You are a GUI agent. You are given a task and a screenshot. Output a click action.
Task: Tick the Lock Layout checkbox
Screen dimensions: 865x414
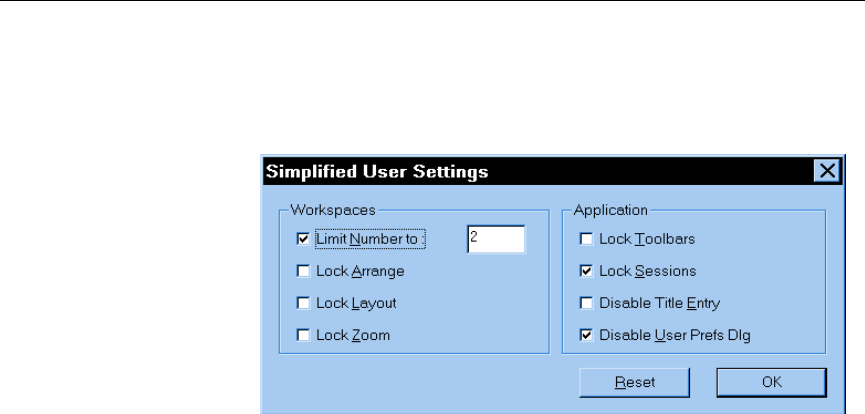(x=302, y=302)
